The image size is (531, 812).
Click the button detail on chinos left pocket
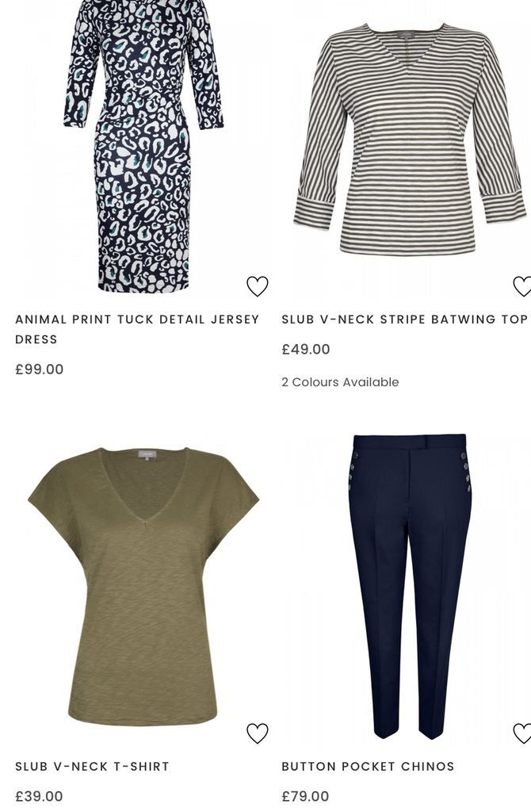click(x=353, y=471)
